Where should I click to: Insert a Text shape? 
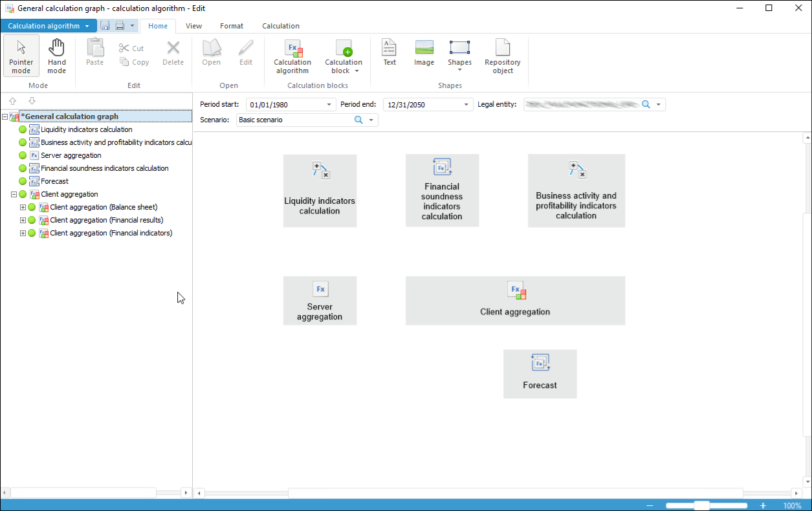coord(390,53)
